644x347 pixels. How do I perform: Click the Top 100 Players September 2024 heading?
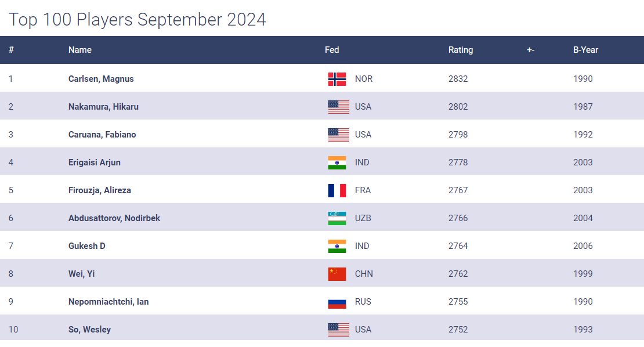(x=138, y=20)
